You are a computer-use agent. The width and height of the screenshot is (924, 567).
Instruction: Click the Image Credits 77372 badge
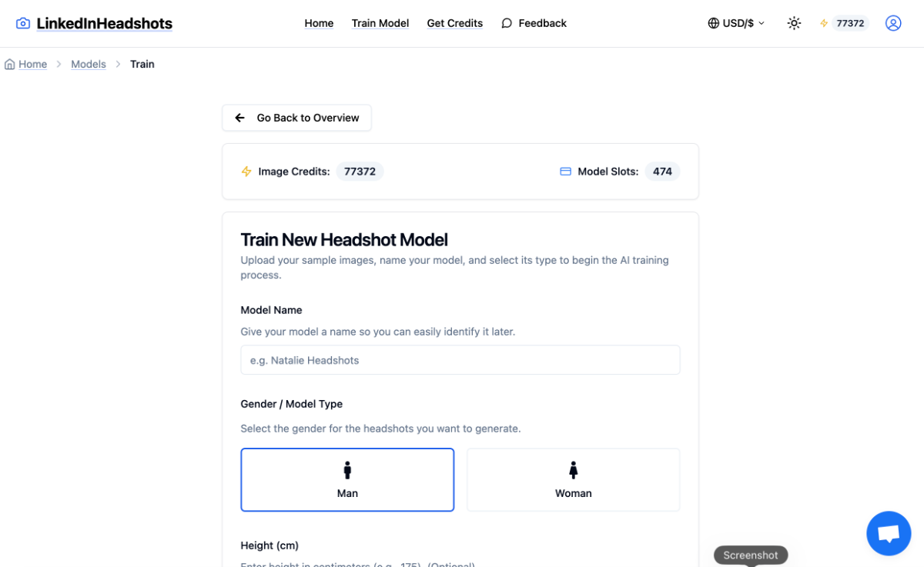click(360, 172)
